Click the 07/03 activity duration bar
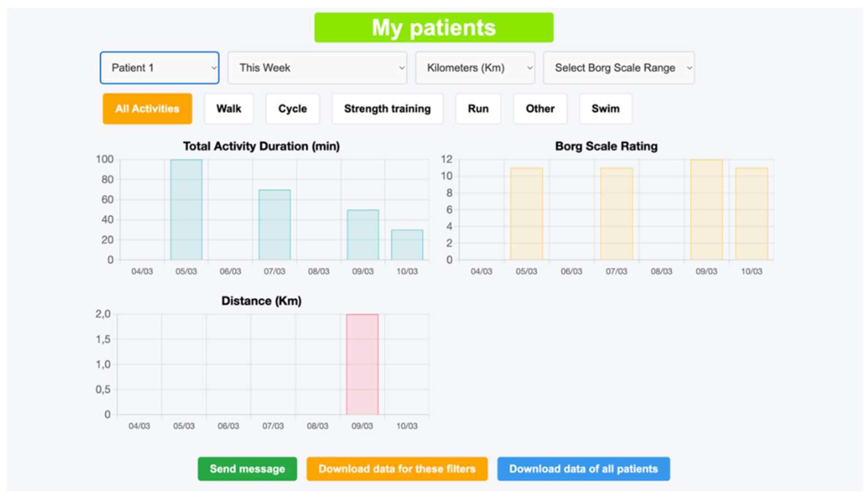The height and width of the screenshot is (500, 868). pos(274,225)
